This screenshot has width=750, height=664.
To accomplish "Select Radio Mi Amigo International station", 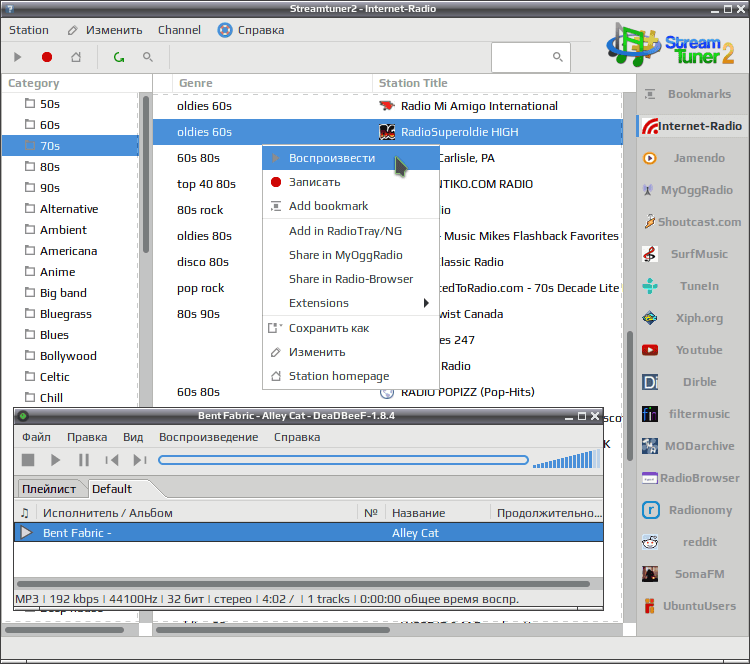I will click(x=387, y=106).
